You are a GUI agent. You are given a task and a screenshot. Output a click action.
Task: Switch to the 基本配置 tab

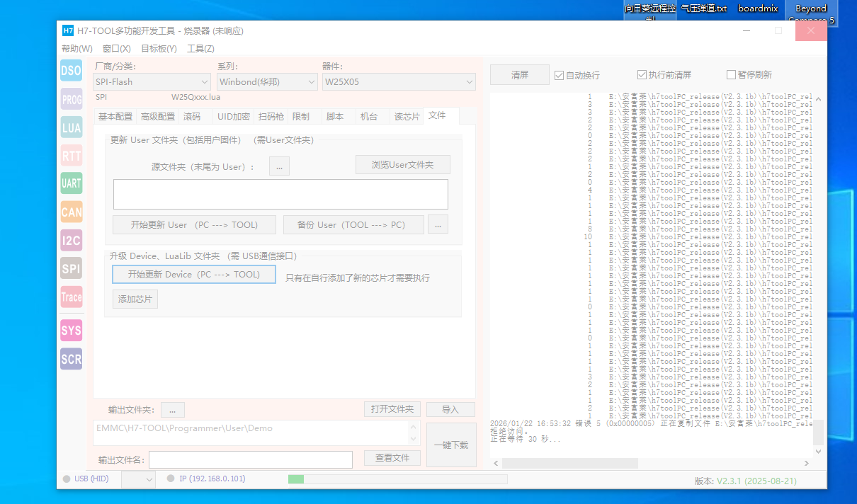tap(115, 117)
